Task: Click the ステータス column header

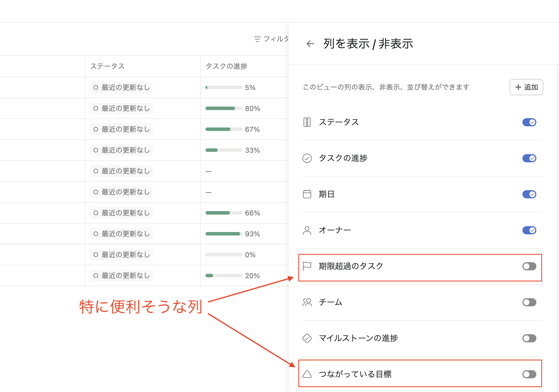Action: [107, 66]
